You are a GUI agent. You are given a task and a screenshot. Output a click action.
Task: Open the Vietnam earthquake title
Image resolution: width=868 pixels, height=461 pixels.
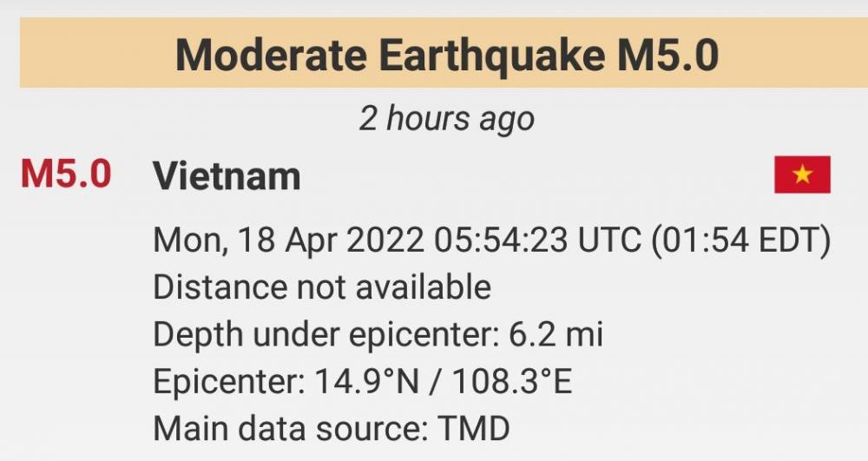(x=227, y=176)
